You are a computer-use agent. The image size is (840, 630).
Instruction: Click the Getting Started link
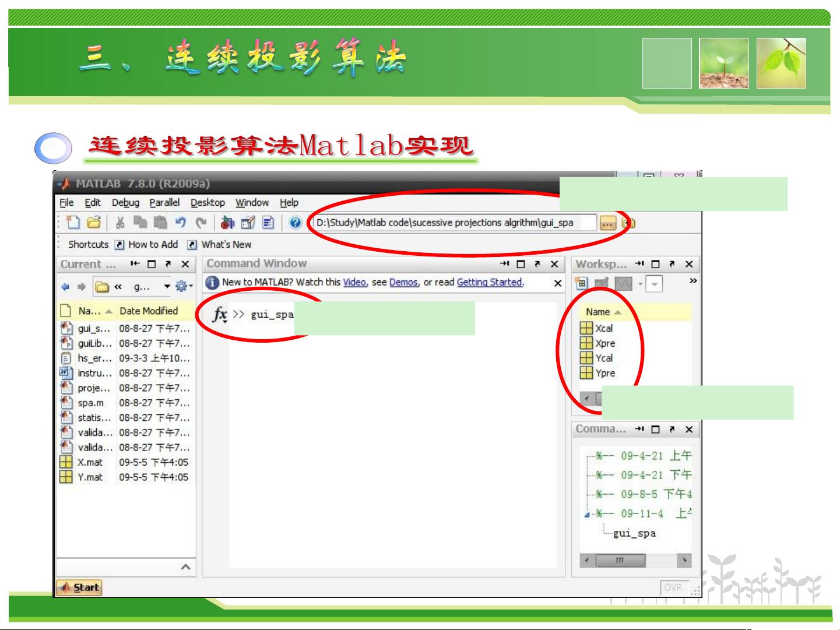click(x=490, y=282)
